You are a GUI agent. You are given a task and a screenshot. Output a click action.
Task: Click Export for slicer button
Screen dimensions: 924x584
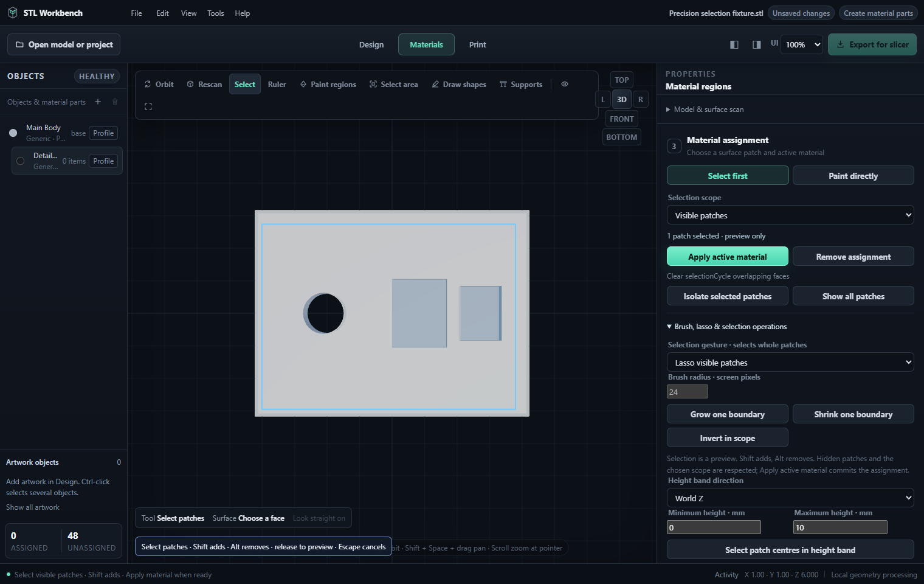pyautogui.click(x=872, y=44)
